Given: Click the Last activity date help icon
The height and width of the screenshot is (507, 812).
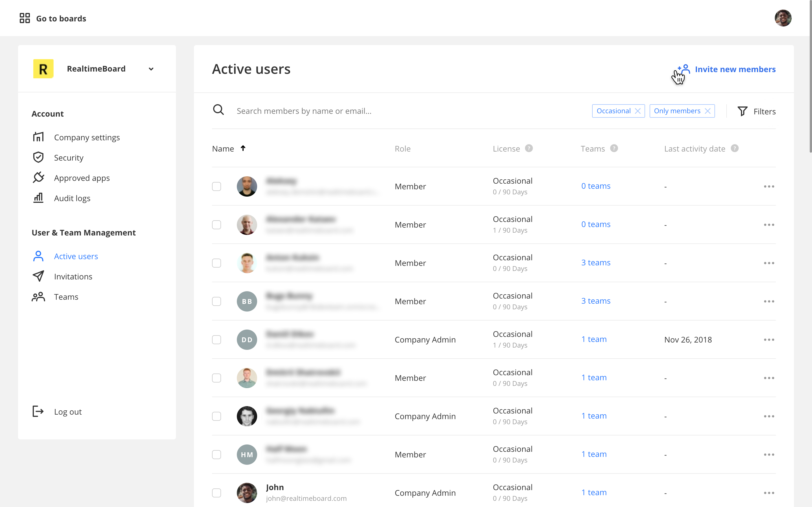Looking at the screenshot, I should pos(734,148).
